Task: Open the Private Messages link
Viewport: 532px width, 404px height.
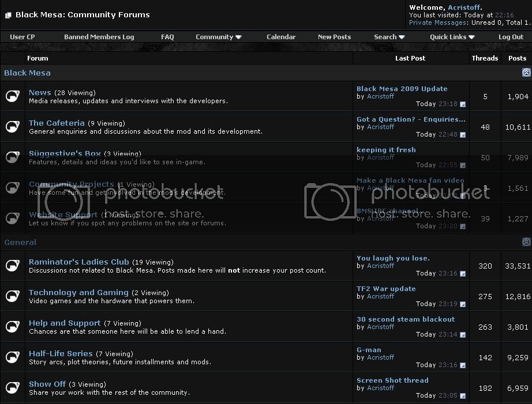Action: (x=437, y=22)
